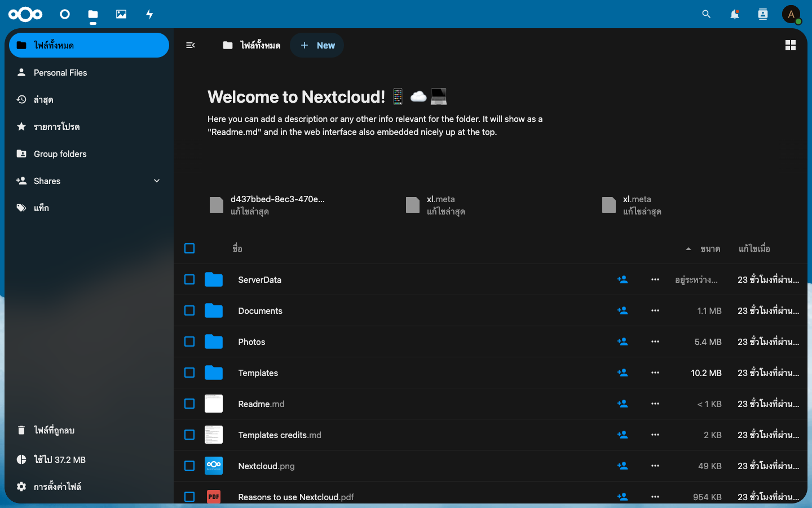Expand the Shares section chevron

(x=157, y=181)
